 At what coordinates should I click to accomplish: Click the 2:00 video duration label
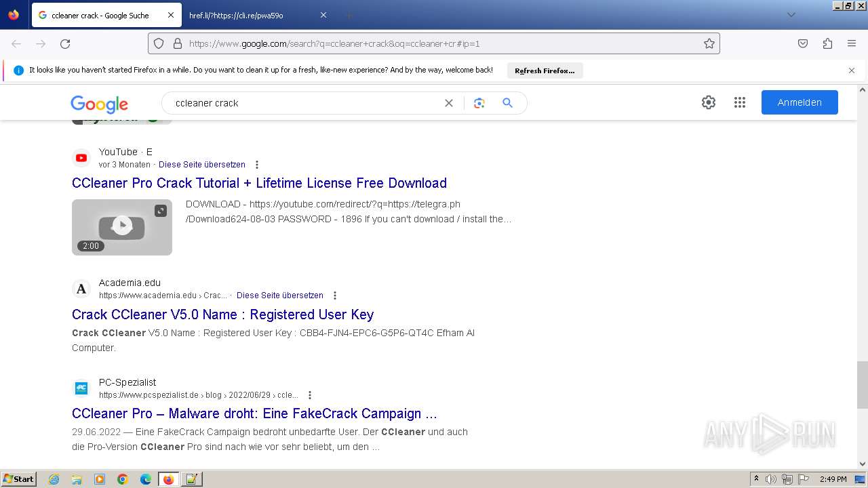pyautogui.click(x=91, y=246)
